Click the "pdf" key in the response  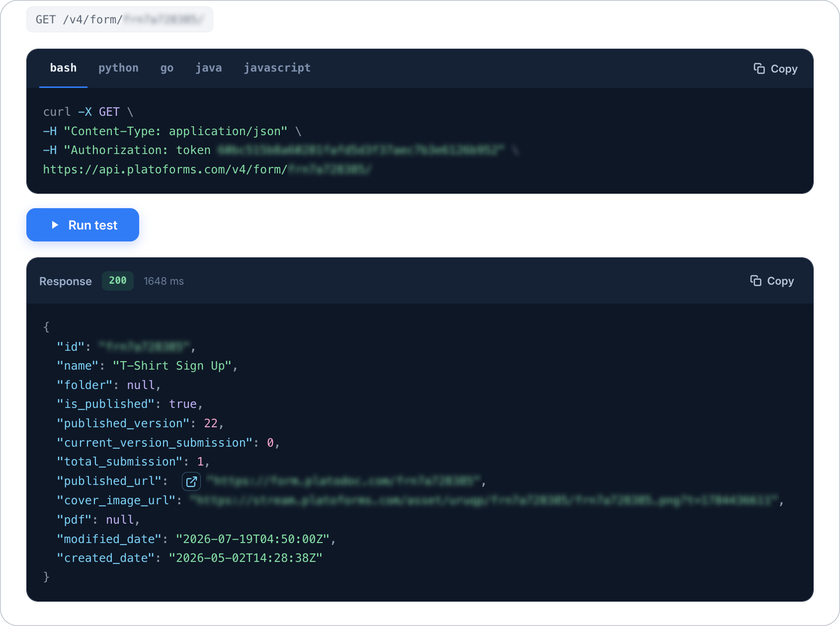point(74,520)
